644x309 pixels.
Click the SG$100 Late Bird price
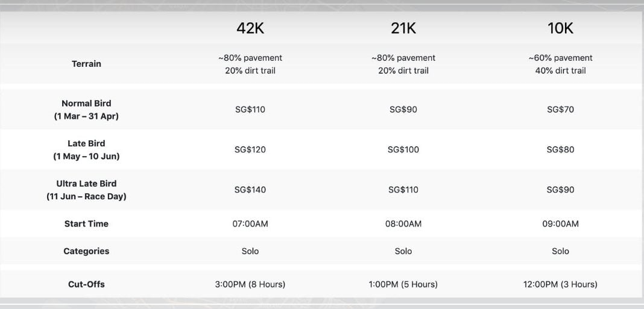[403, 149]
